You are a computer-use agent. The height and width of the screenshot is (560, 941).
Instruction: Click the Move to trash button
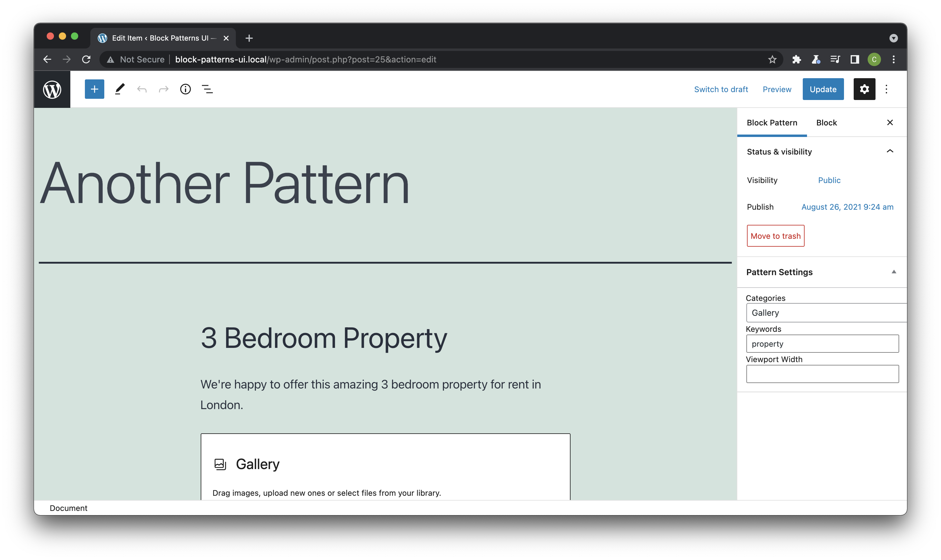[775, 236]
